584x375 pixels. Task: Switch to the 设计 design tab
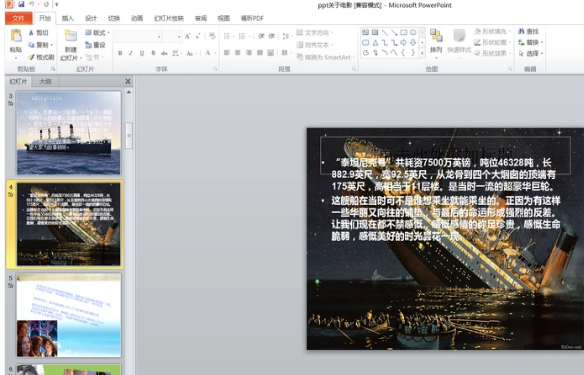(x=91, y=18)
